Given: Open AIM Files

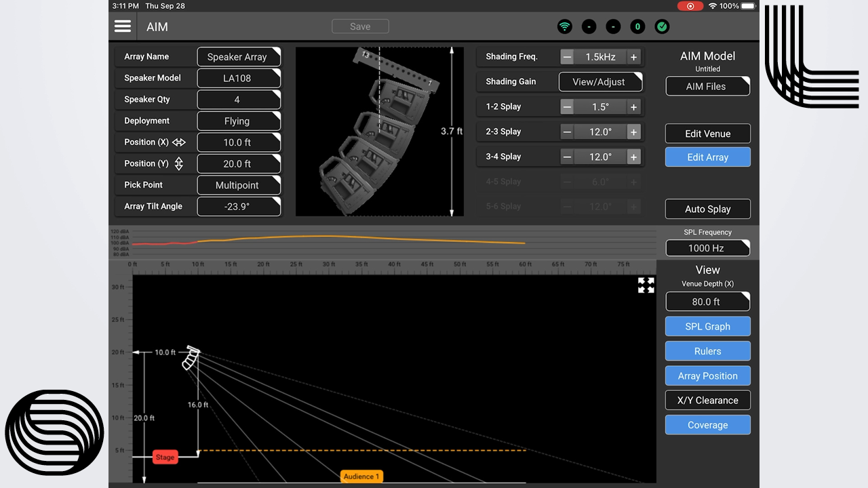Looking at the screenshot, I should click(x=707, y=87).
